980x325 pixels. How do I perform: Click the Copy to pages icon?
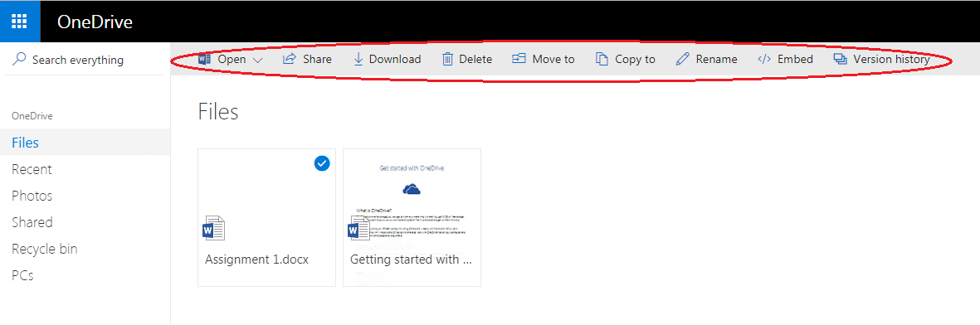click(602, 60)
